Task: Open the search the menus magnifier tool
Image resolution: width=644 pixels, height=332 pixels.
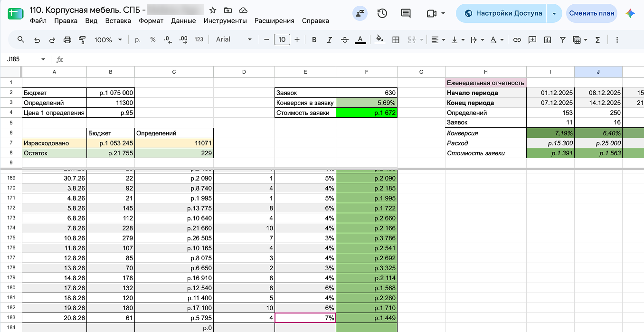Action: 21,40
